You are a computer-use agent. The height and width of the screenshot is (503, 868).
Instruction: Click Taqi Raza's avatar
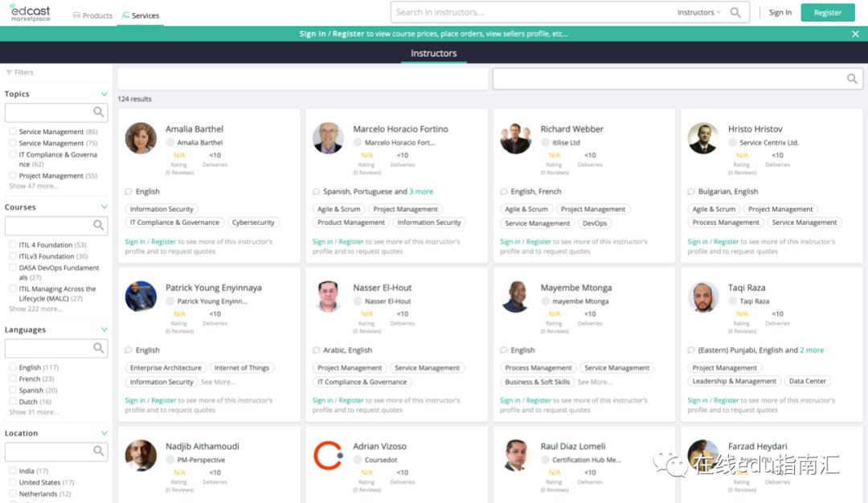[703, 296]
